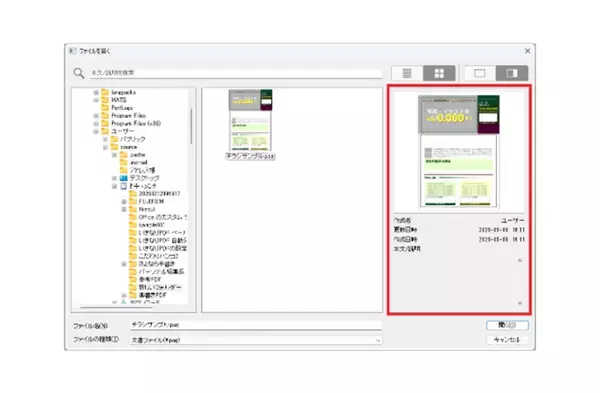Click the MATS folder icon
Screen dimensions: 600x393
tap(105, 100)
